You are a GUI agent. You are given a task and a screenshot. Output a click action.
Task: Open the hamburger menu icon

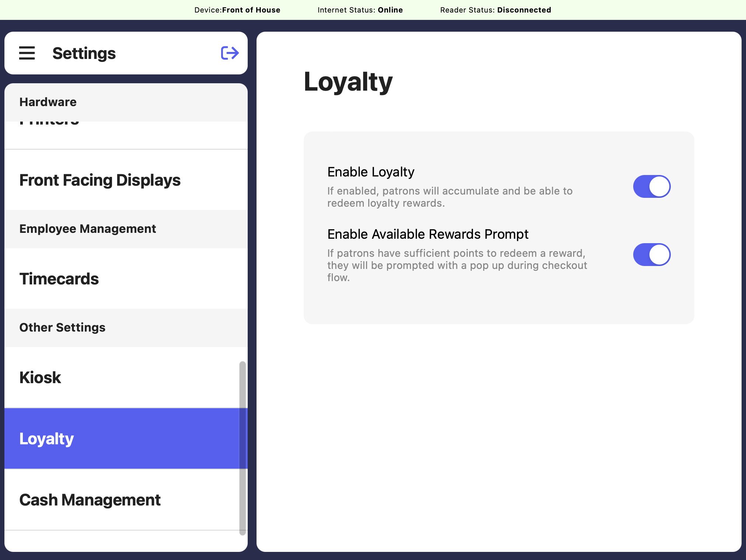[x=27, y=53]
